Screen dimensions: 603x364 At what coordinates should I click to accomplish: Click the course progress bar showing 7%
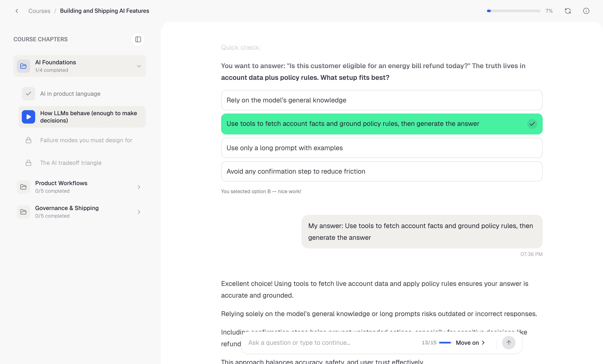click(x=513, y=11)
